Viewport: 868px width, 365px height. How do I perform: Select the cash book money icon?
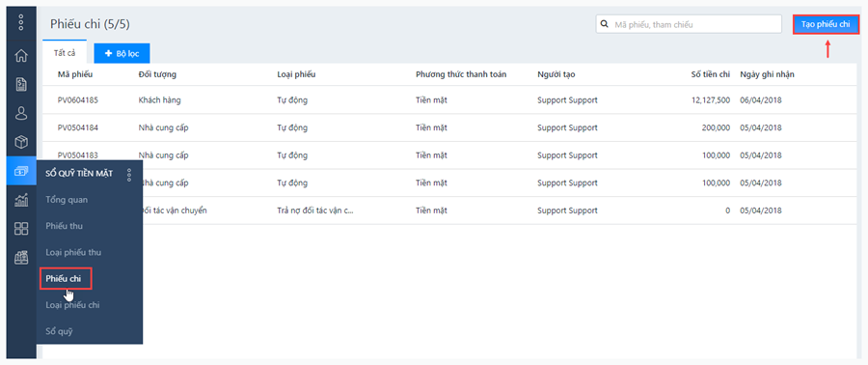click(21, 172)
